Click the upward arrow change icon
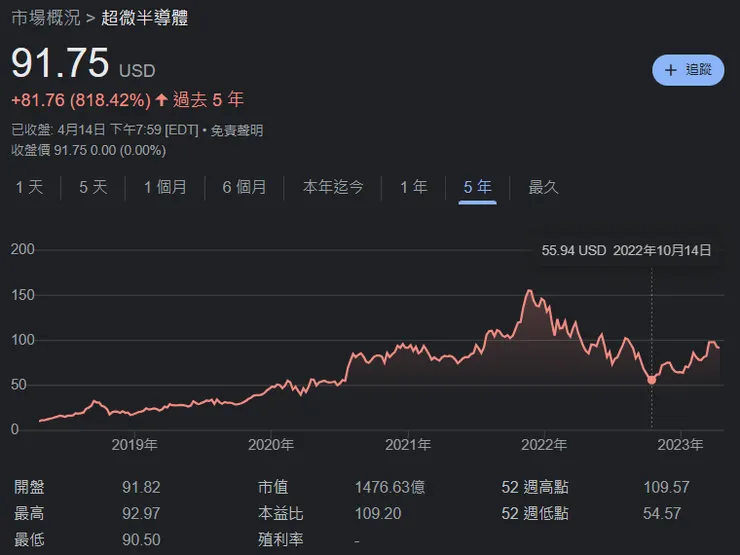 coord(161,100)
